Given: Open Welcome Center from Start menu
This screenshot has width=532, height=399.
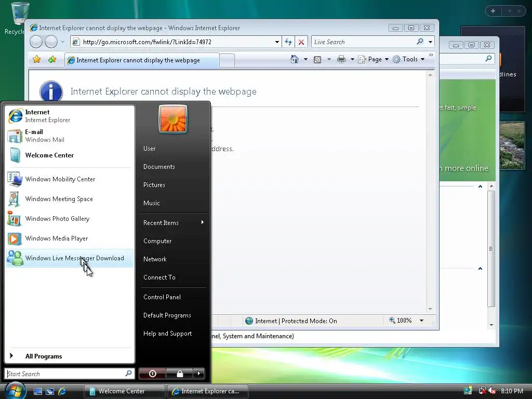Looking at the screenshot, I should (70, 155).
